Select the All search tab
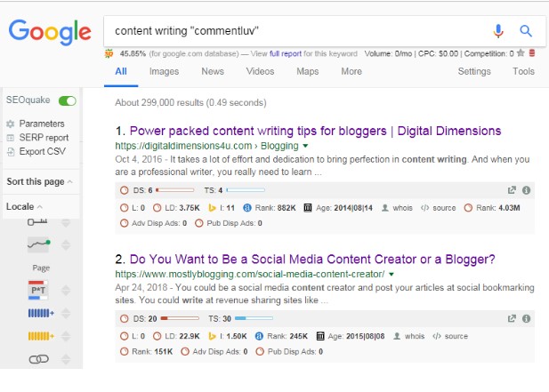 (x=121, y=72)
